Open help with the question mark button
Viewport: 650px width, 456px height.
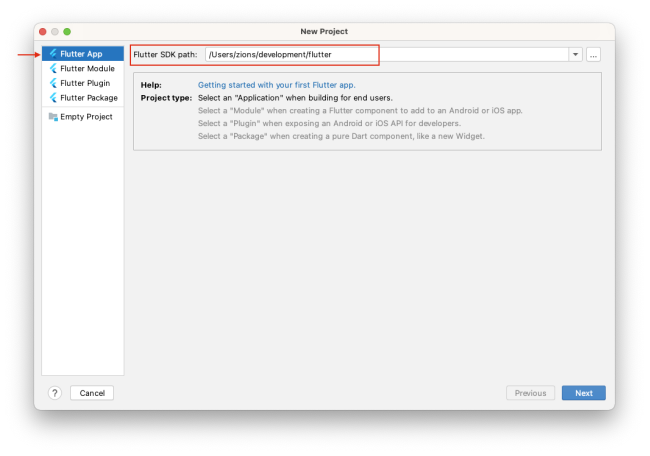tap(55, 393)
